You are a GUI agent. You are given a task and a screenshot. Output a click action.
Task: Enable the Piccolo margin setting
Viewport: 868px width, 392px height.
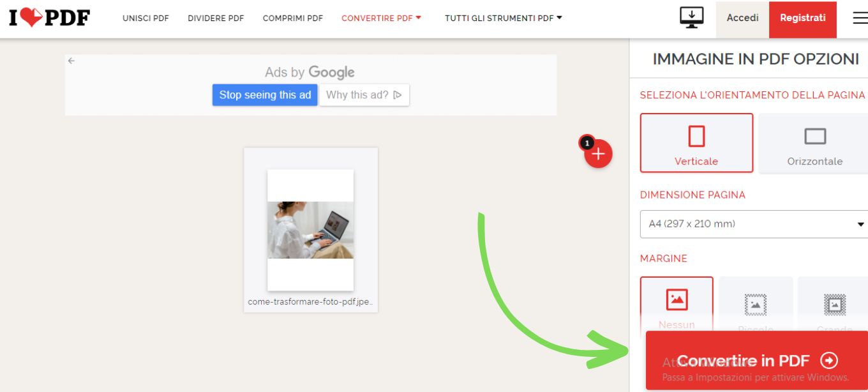point(756,300)
